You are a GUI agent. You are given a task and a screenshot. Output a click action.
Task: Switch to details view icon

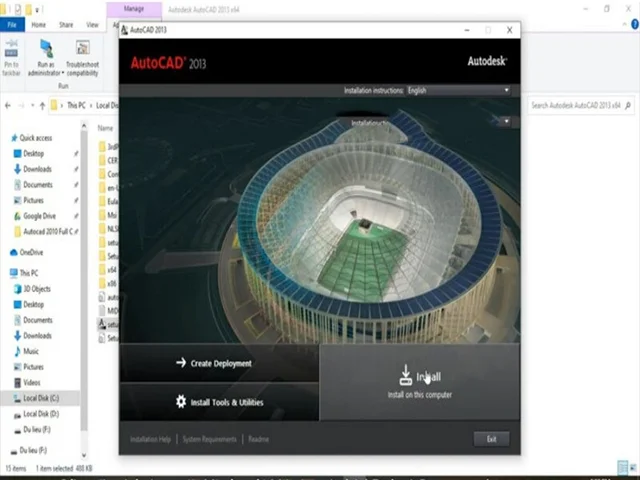click(x=622, y=467)
